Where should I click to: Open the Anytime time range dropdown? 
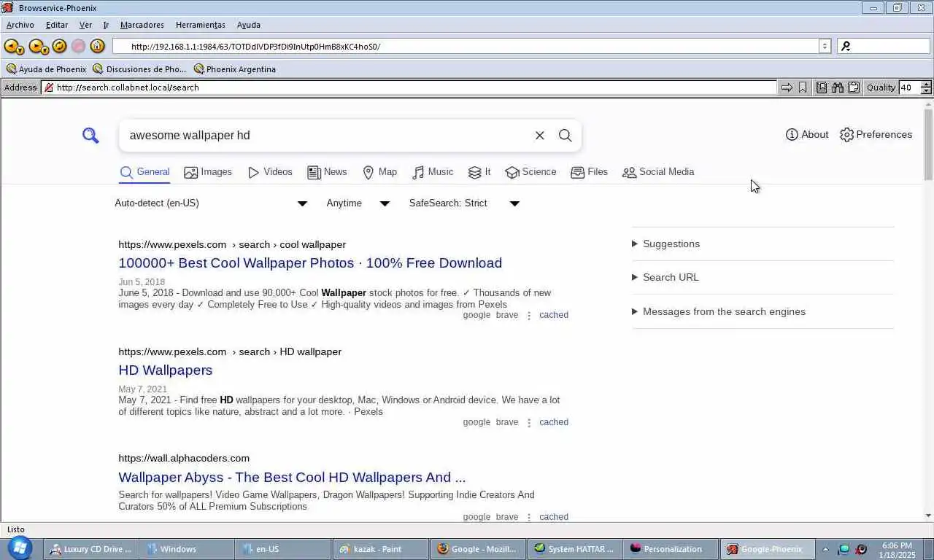click(x=358, y=203)
